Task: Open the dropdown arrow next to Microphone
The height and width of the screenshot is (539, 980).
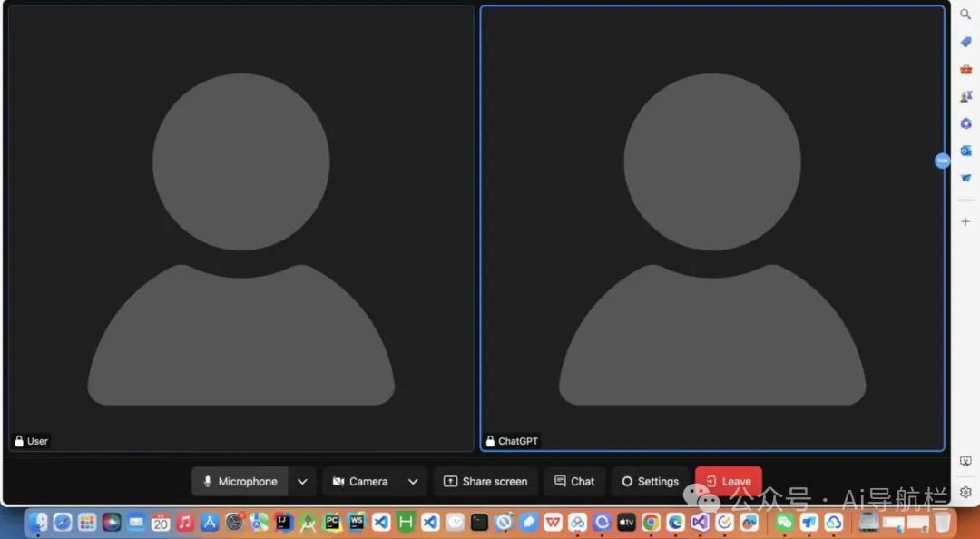Action: (302, 482)
